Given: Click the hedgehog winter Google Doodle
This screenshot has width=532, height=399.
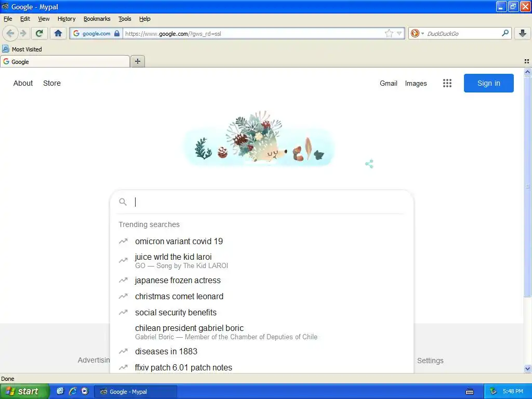Looking at the screenshot, I should coord(260,139).
